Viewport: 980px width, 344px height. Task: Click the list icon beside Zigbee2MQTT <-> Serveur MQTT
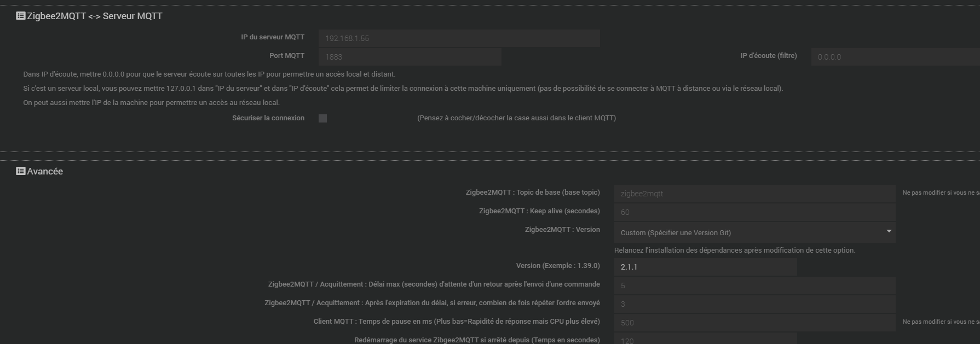[21, 16]
